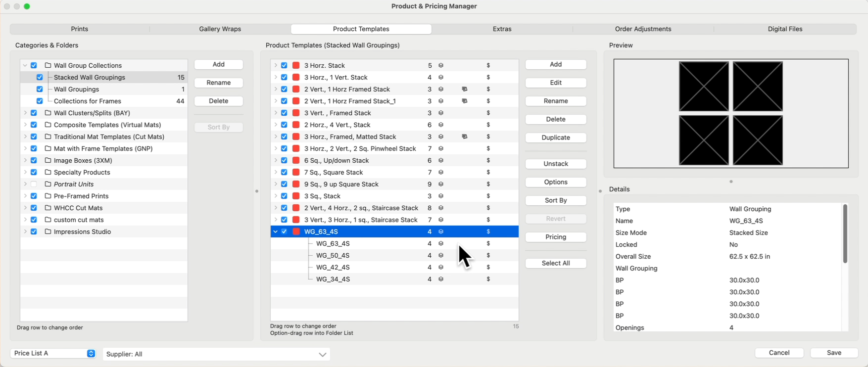The height and width of the screenshot is (367, 868).
Task: Click the dollar icon on the WG_50_4S row
Action: pos(488,255)
